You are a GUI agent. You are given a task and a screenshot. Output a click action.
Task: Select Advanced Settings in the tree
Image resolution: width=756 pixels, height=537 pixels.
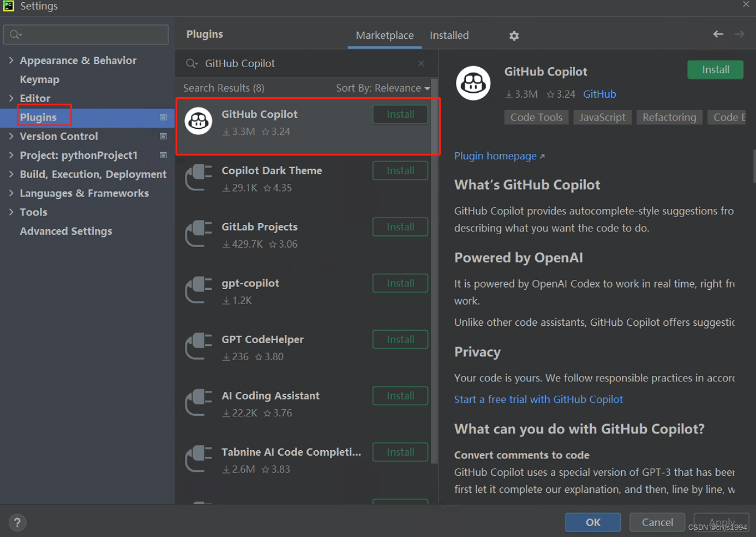(66, 231)
